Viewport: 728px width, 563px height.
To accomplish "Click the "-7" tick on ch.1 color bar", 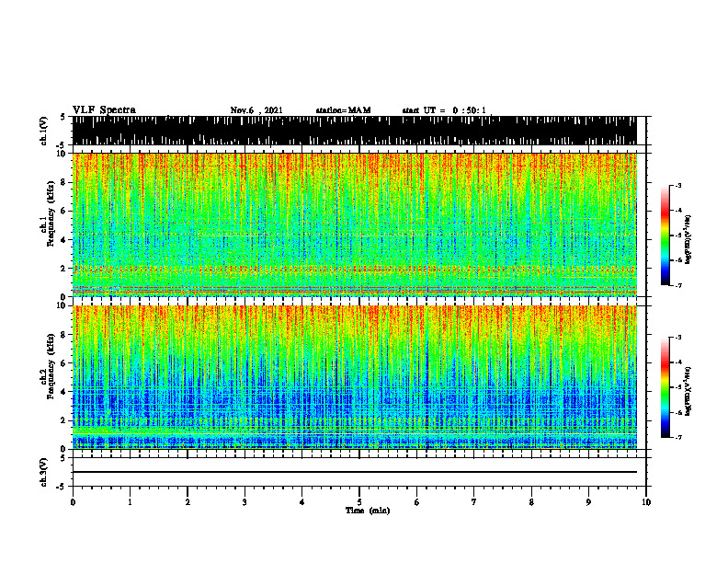I will pyautogui.click(x=678, y=285).
